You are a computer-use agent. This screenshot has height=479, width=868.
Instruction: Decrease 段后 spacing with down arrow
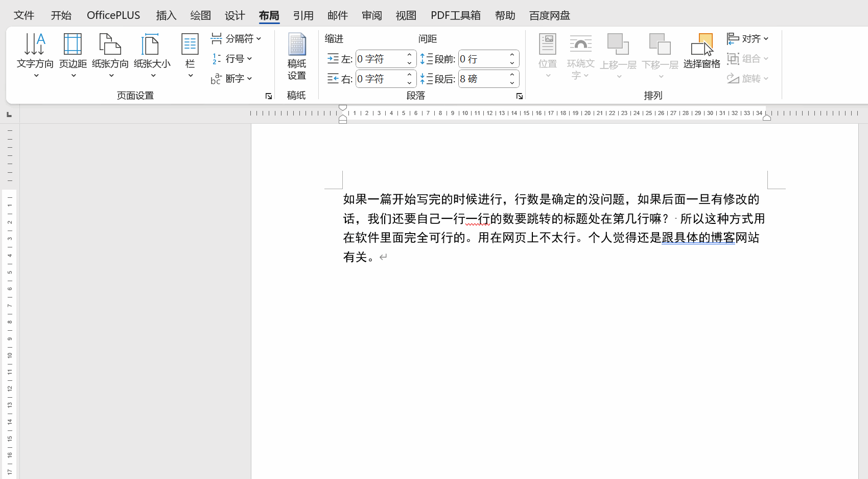coord(512,83)
